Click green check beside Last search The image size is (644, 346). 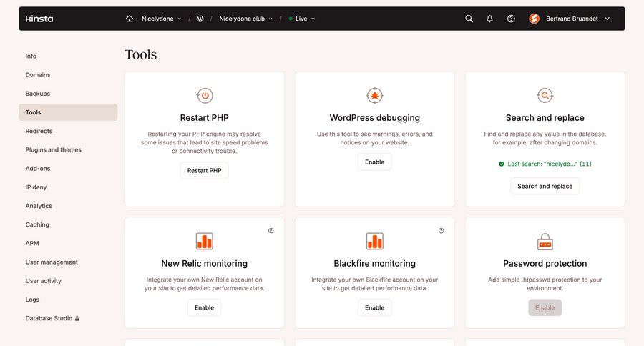(x=502, y=164)
